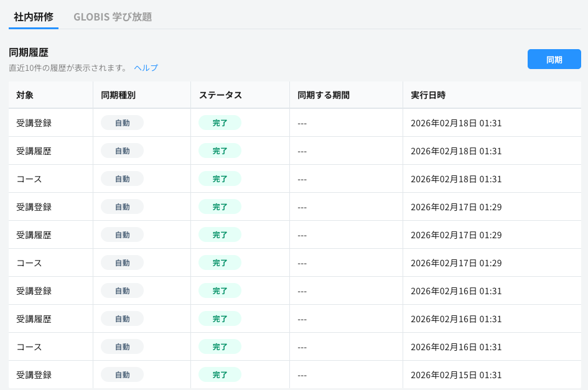Select the 受講履歴 cell dated 02月16日
588x390 pixels.
pyautogui.click(x=34, y=319)
